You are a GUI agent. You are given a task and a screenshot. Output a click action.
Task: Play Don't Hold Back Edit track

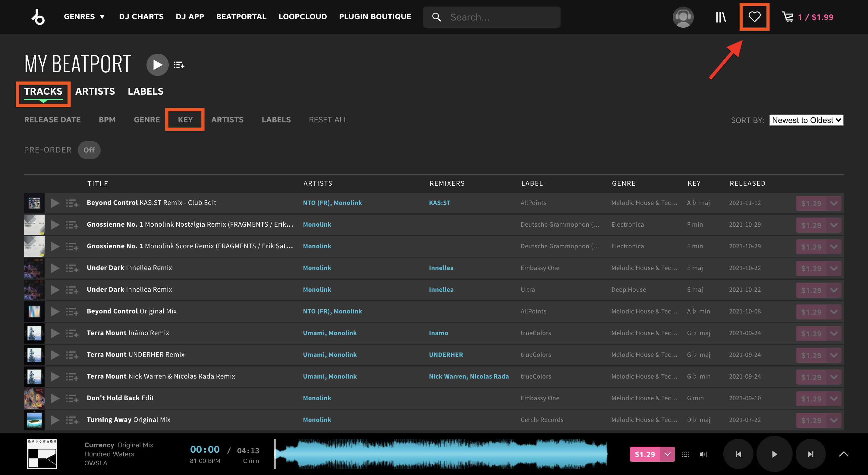pos(55,398)
